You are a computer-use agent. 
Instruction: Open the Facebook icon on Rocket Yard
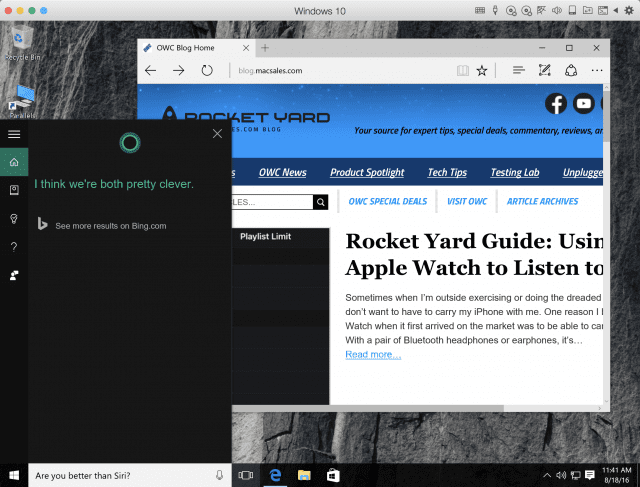point(556,103)
